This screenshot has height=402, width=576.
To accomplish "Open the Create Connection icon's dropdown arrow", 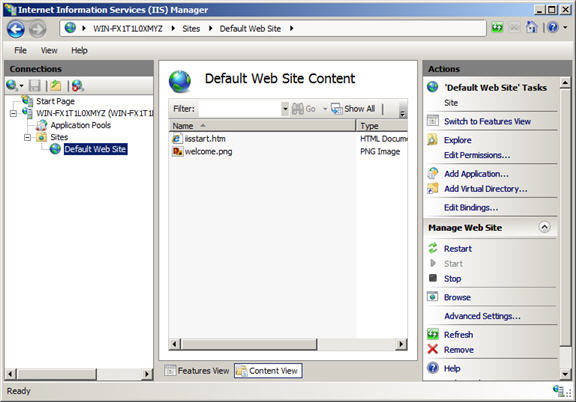I will click(x=21, y=86).
